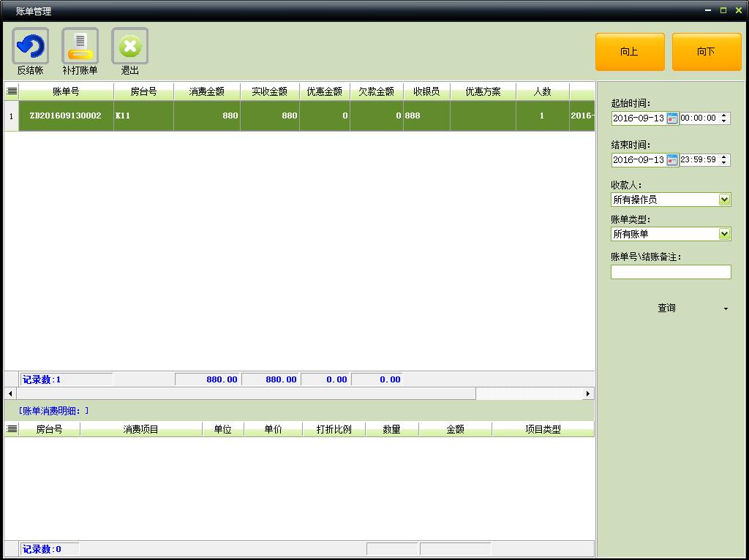Image resolution: width=749 pixels, height=560 pixels.
Task: Click the 记录数:1 summary text
Action: click(42, 379)
